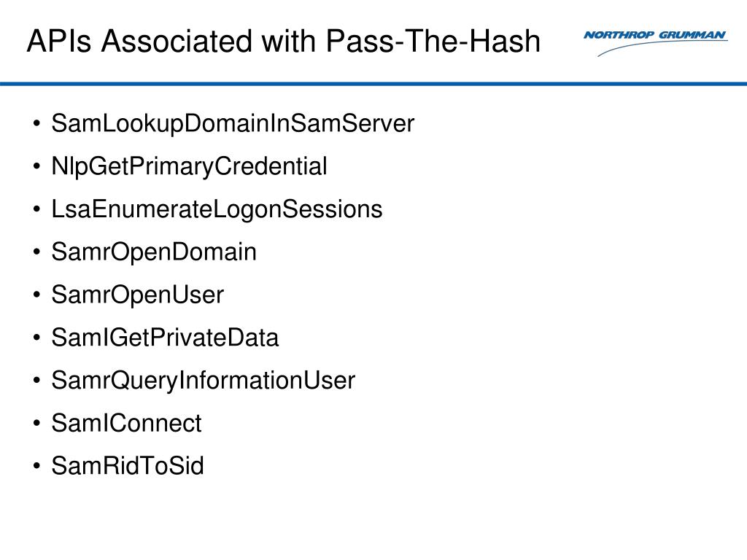Click the blue horizontal divider line
Image resolution: width=747 pixels, height=560 pixels.
[x=373, y=84]
